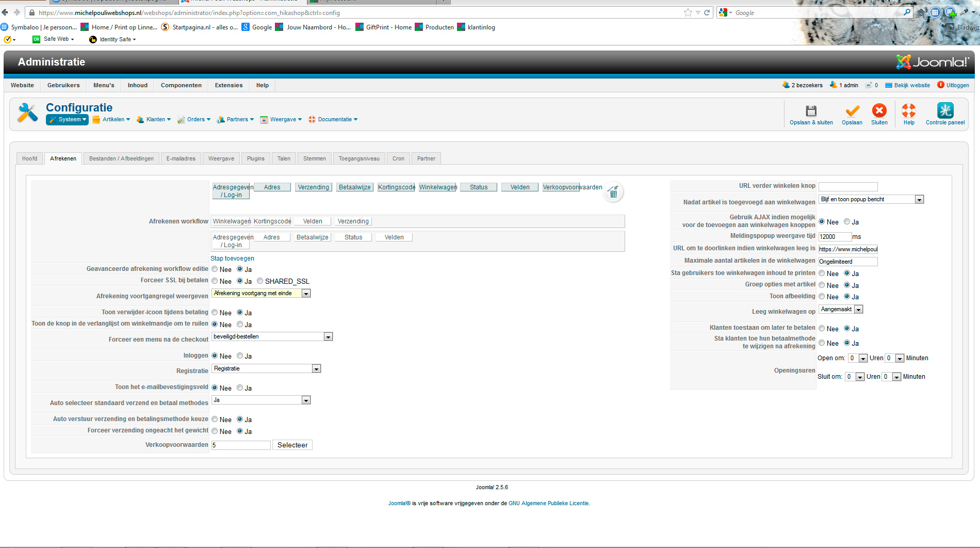Click the Norton Safe Web icon

coord(37,39)
